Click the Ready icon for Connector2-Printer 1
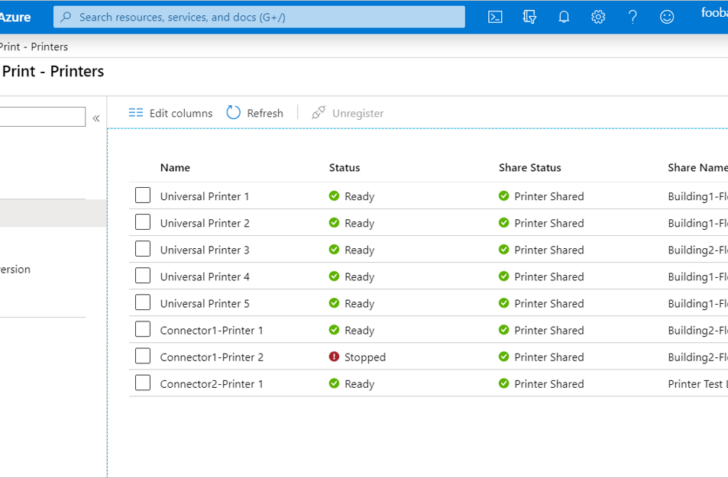The image size is (728, 478). tap(334, 383)
